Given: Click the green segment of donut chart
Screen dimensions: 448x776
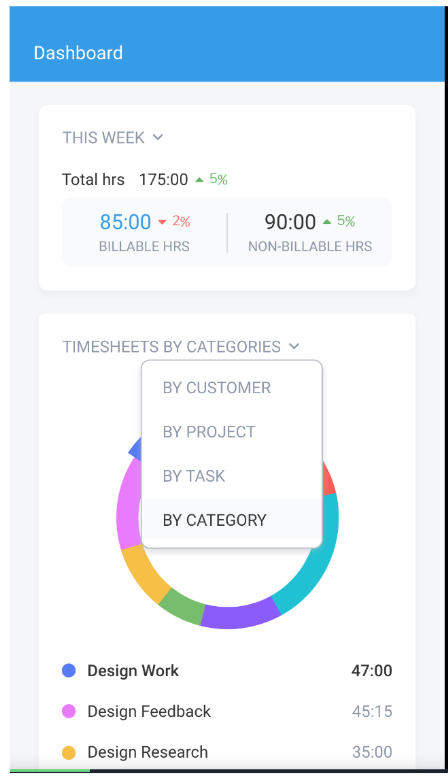Looking at the screenshot, I should 182,605.
